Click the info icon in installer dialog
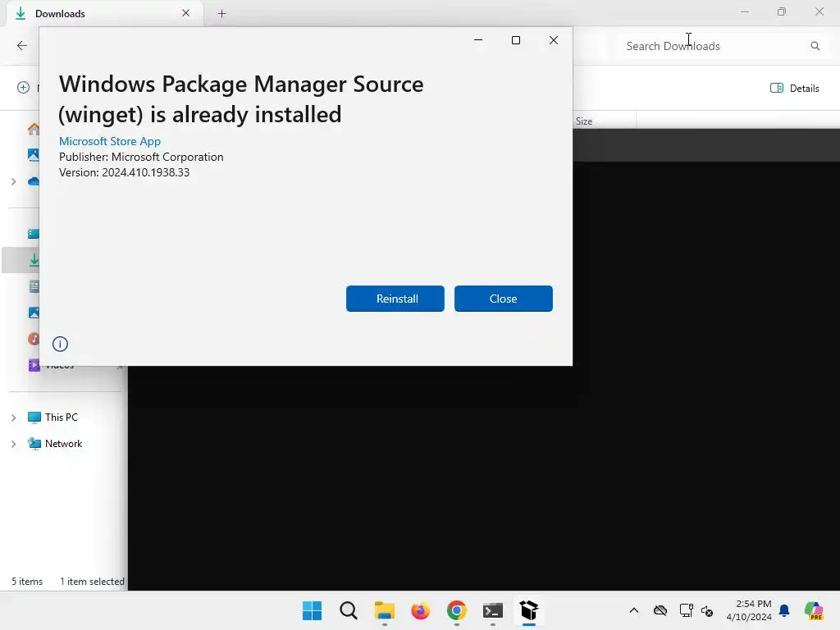Viewport: 840px width, 630px height. point(60,344)
